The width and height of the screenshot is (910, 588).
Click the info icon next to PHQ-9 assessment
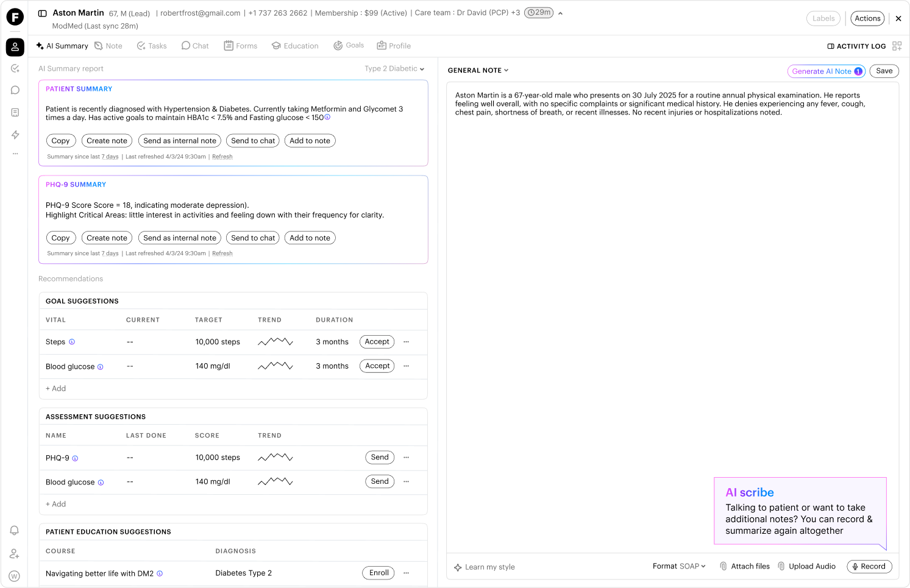(75, 458)
